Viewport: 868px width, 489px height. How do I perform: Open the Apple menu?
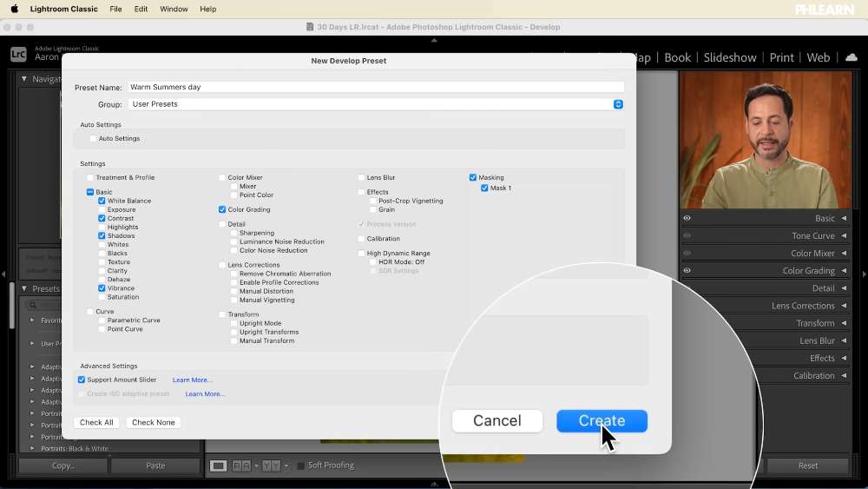click(x=15, y=9)
